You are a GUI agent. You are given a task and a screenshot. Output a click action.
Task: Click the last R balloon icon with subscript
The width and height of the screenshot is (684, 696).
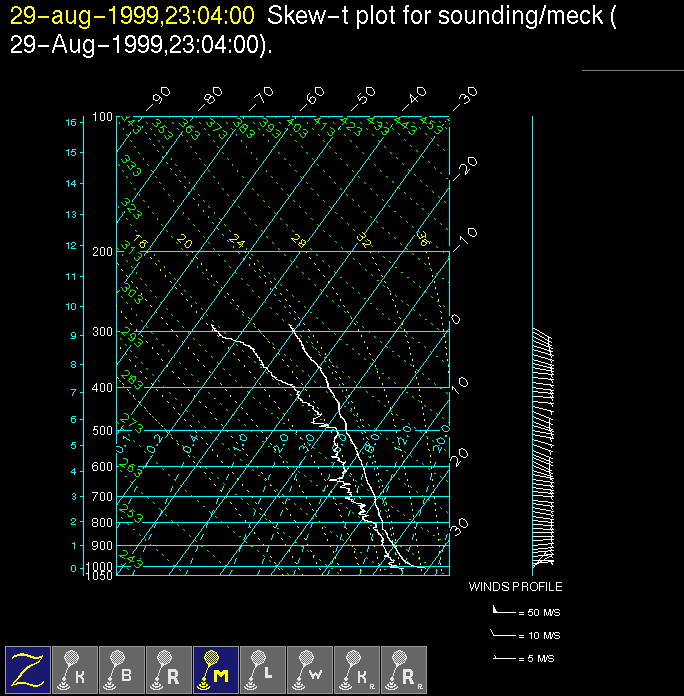point(403,668)
